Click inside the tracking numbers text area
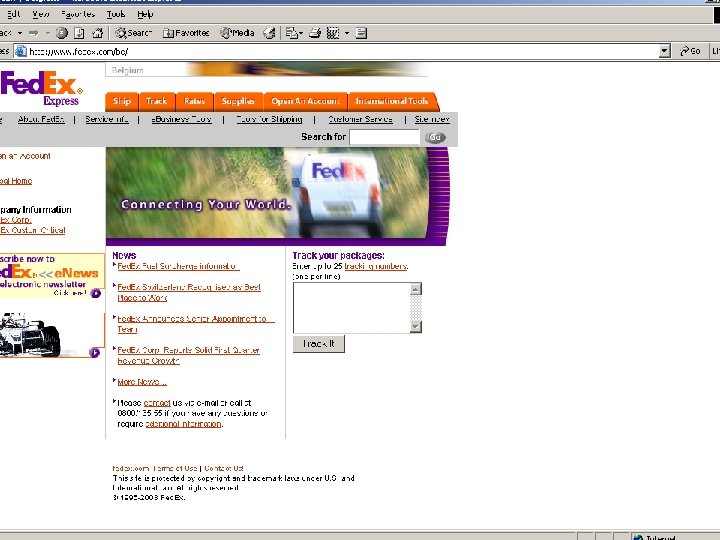Viewport: 720px width, 540px height. pos(351,308)
